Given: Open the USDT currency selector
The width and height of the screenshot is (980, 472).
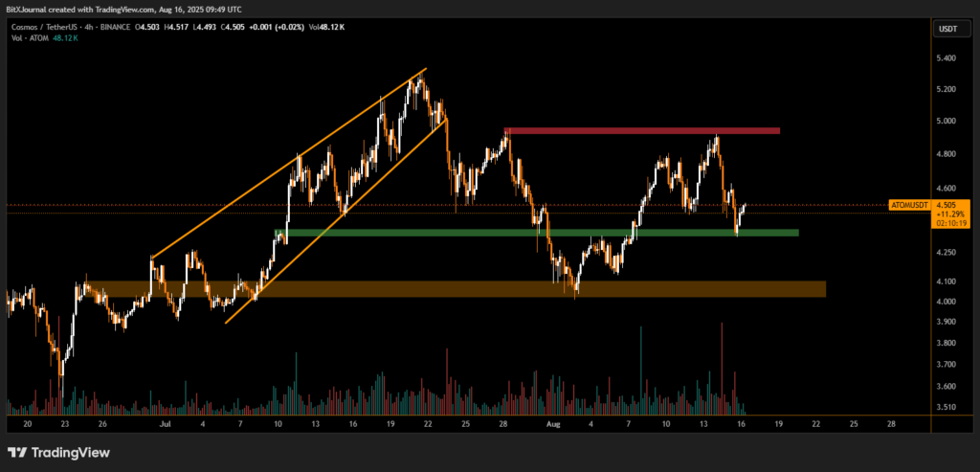Looking at the screenshot, I should coord(946,29).
